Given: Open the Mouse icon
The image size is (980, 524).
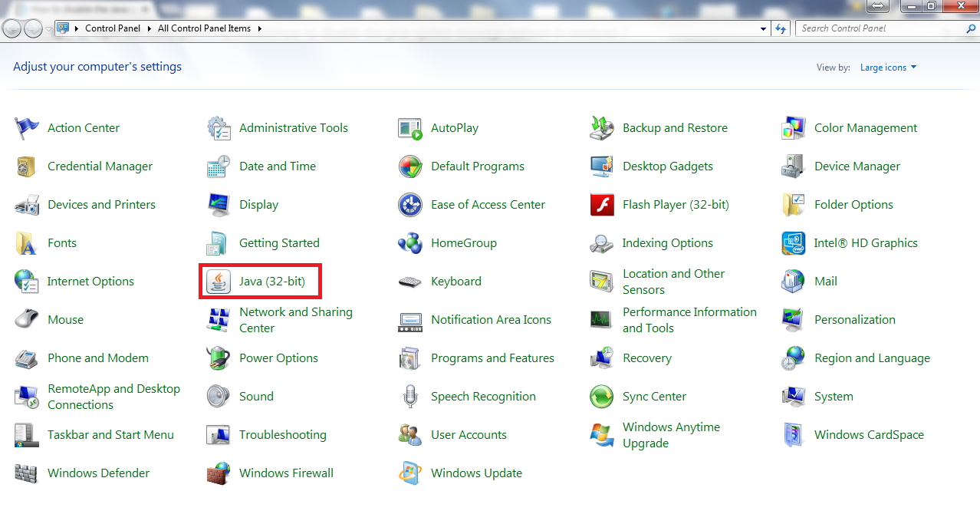Looking at the screenshot, I should pyautogui.click(x=27, y=320).
